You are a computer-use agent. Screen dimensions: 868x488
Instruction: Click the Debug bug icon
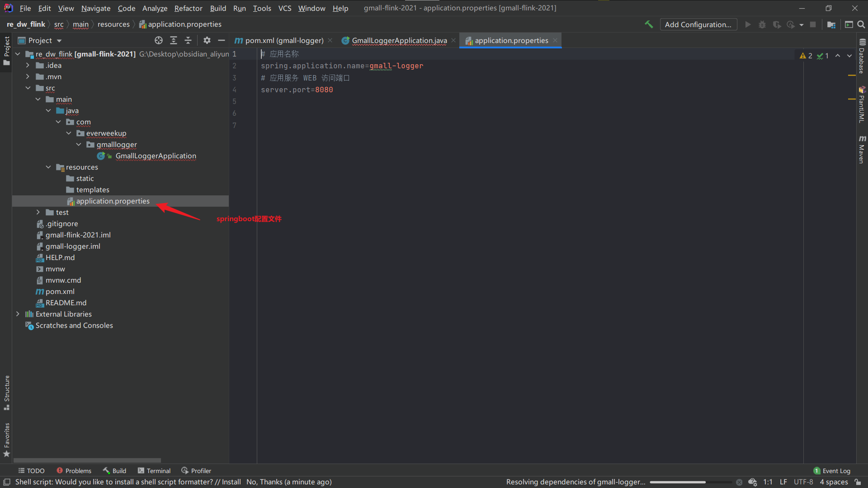[x=762, y=24]
